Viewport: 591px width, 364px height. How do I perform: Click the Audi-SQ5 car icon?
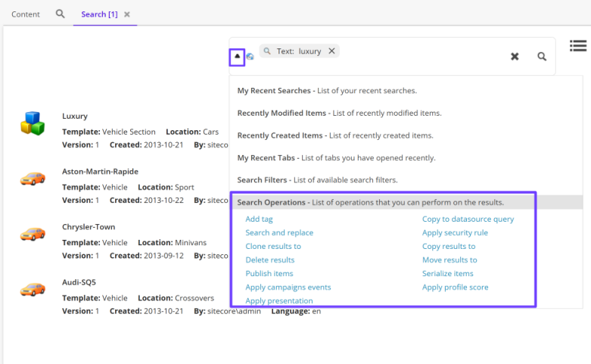[x=33, y=289]
